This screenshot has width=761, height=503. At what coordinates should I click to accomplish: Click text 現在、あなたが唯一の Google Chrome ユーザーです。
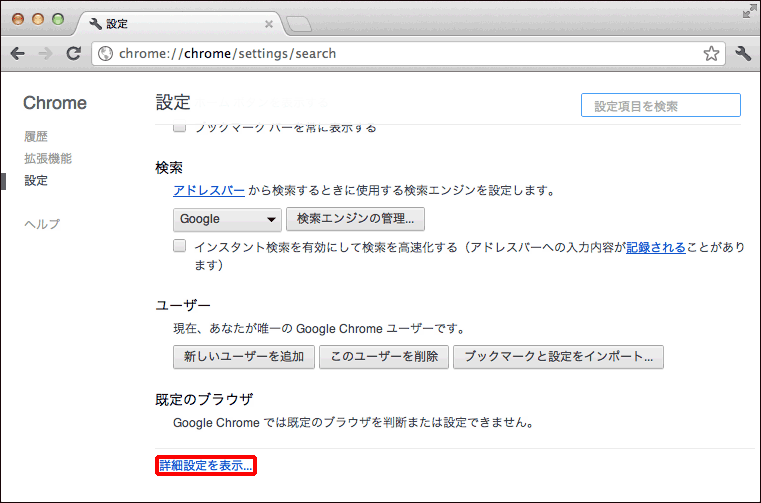320,329
